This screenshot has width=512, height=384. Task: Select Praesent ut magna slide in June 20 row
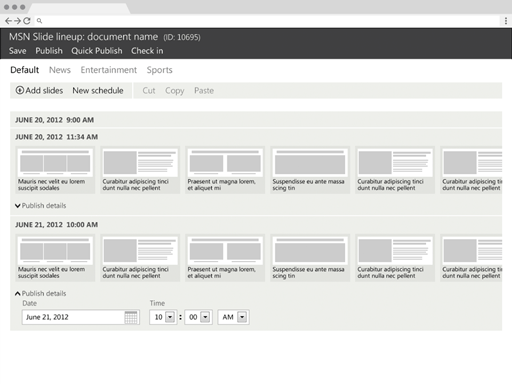coord(225,170)
